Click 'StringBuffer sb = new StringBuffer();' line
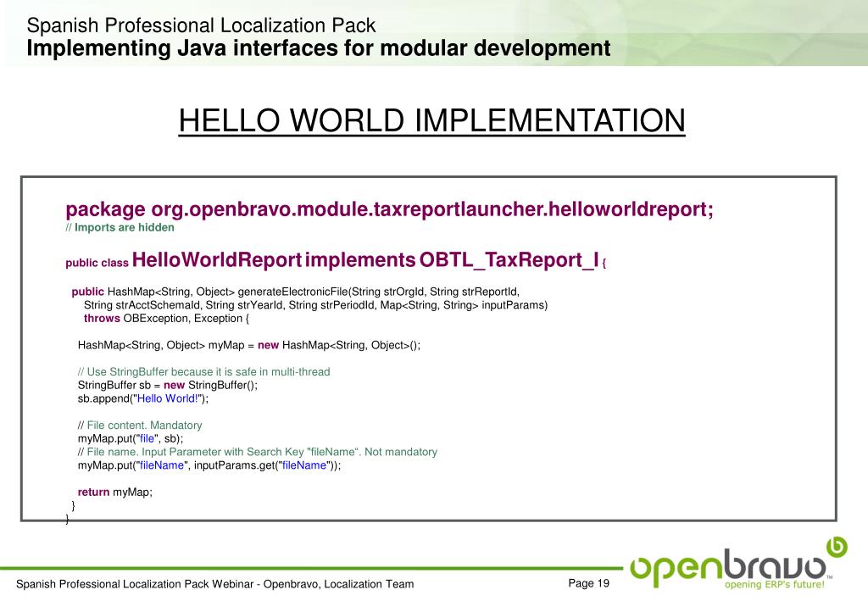Viewport: 868px width, 601px height. click(168, 385)
